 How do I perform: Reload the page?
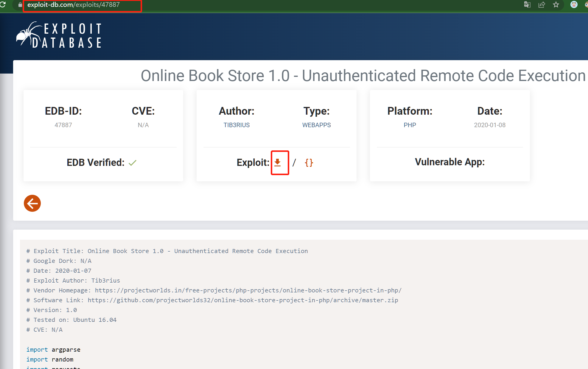(3, 5)
